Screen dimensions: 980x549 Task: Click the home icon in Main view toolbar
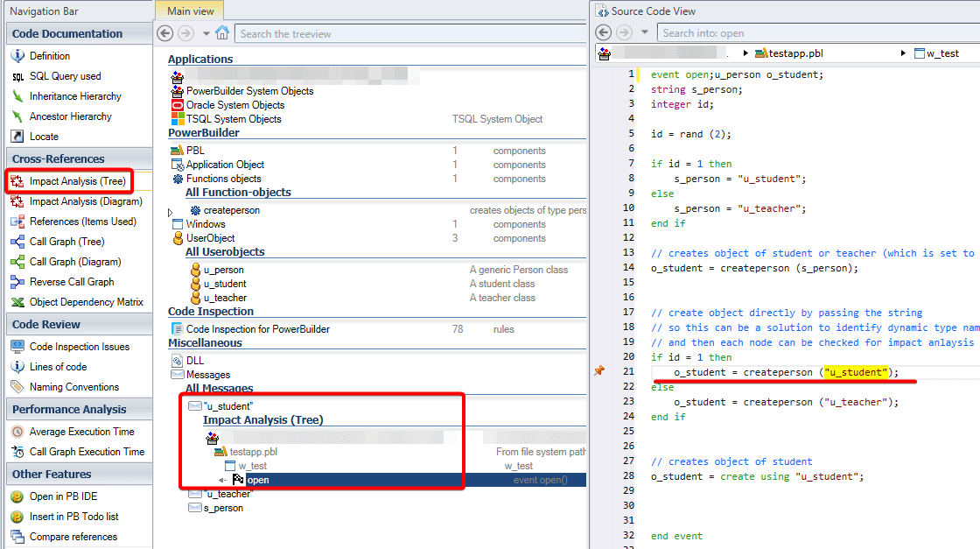click(222, 33)
